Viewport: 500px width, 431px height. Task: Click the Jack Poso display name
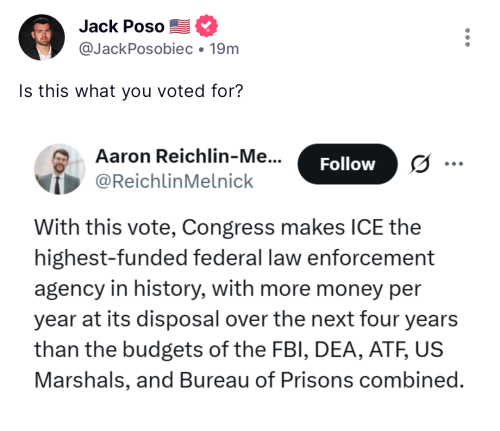(122, 26)
